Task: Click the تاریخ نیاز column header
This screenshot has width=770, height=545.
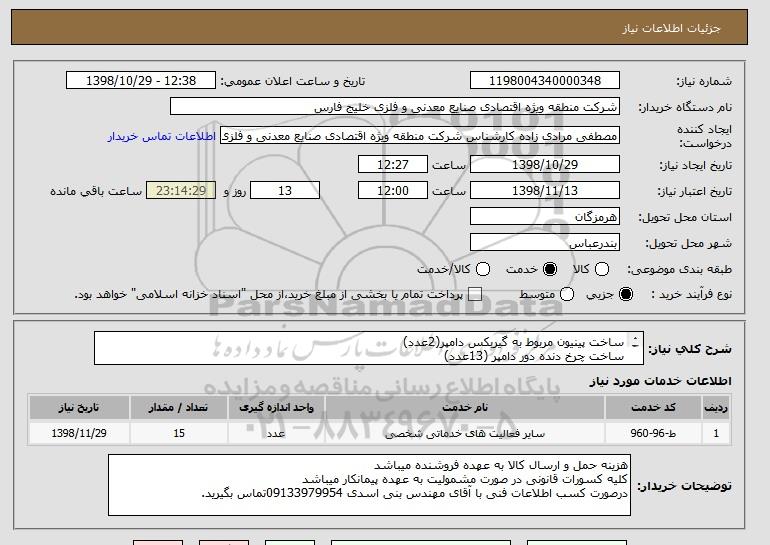Action: [79, 408]
